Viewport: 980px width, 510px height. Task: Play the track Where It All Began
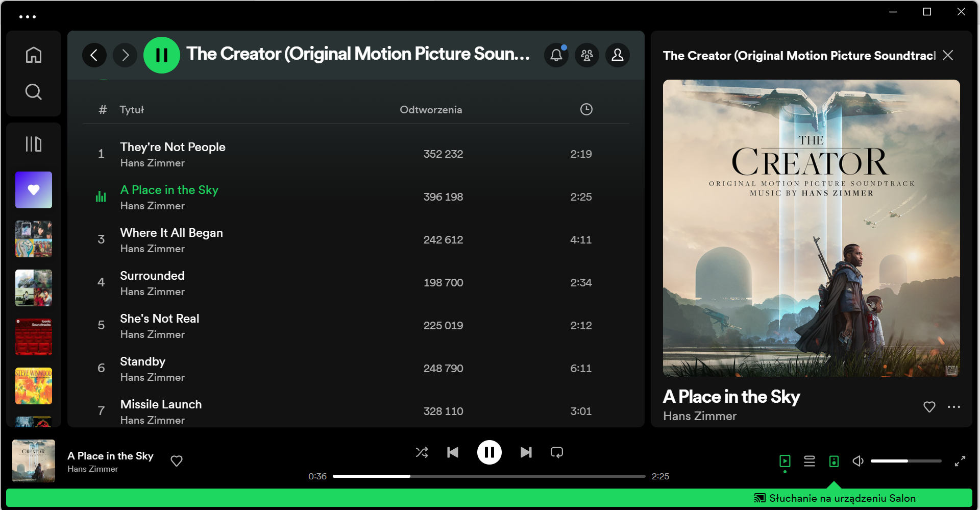point(171,233)
